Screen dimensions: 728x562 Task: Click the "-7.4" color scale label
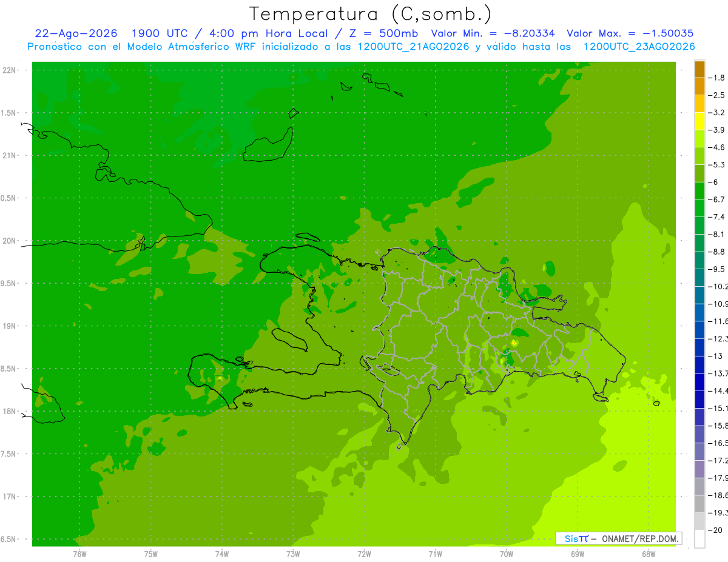click(717, 216)
